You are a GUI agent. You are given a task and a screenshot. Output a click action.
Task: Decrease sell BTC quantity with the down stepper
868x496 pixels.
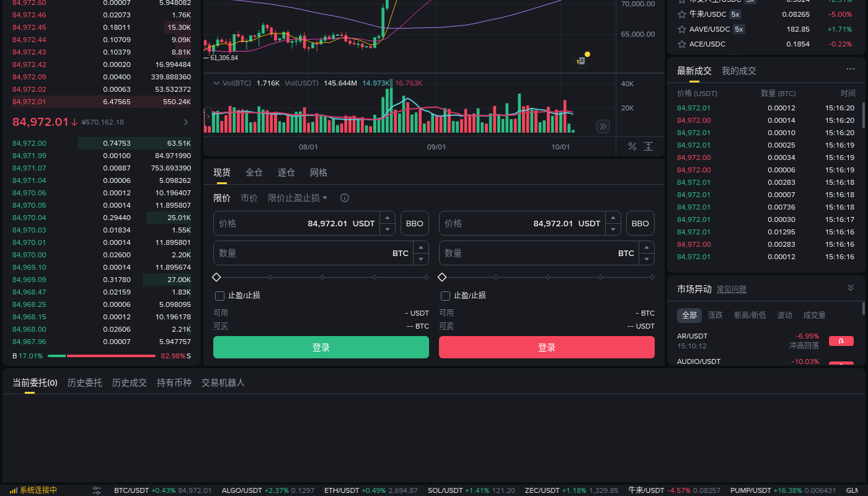pos(647,259)
